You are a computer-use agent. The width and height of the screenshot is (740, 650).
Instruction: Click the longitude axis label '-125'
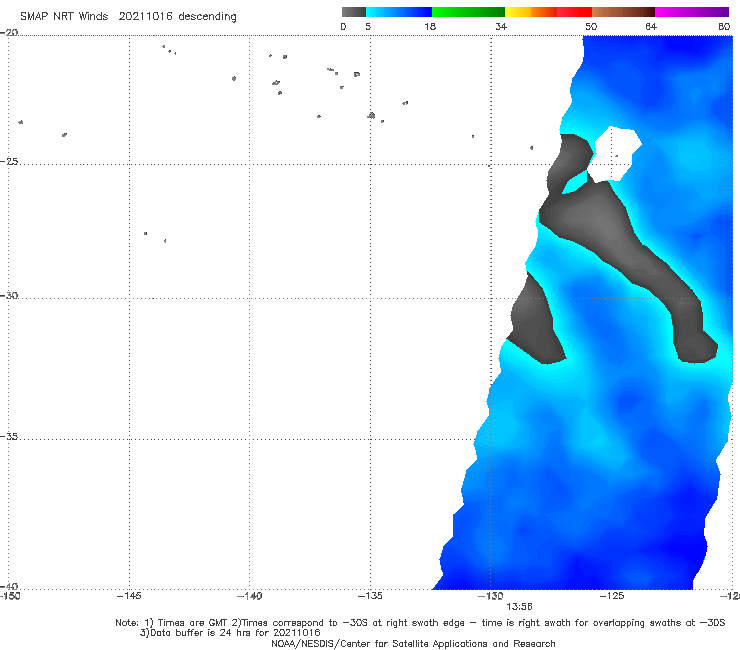click(x=612, y=596)
